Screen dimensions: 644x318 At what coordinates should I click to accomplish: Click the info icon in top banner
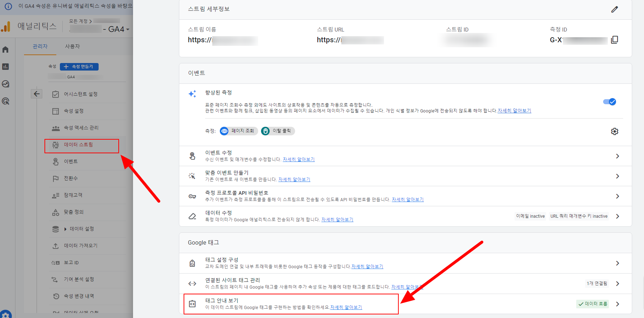[8, 6]
